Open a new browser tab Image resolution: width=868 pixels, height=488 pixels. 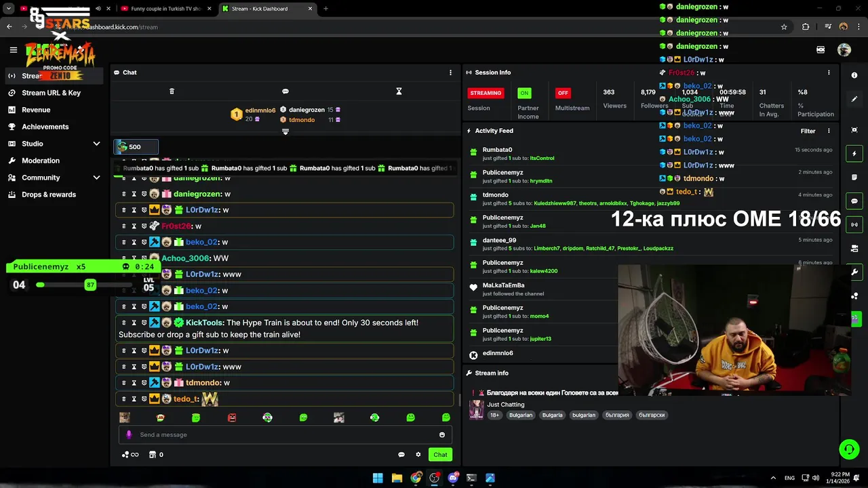[325, 9]
